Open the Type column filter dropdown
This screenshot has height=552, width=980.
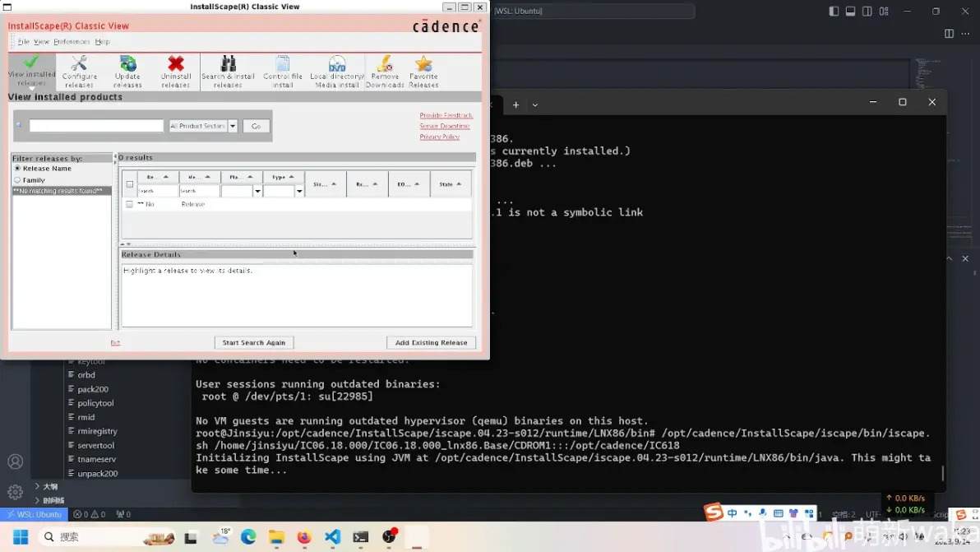[x=299, y=192]
